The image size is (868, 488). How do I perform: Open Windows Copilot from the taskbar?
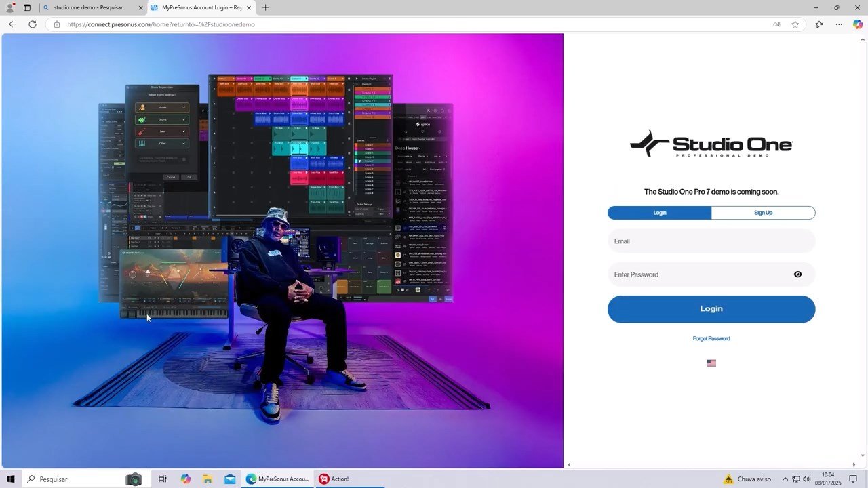tap(185, 479)
